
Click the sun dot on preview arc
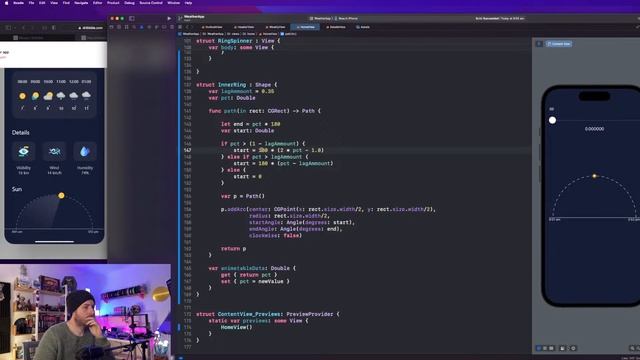pyautogui.click(x=594, y=176)
